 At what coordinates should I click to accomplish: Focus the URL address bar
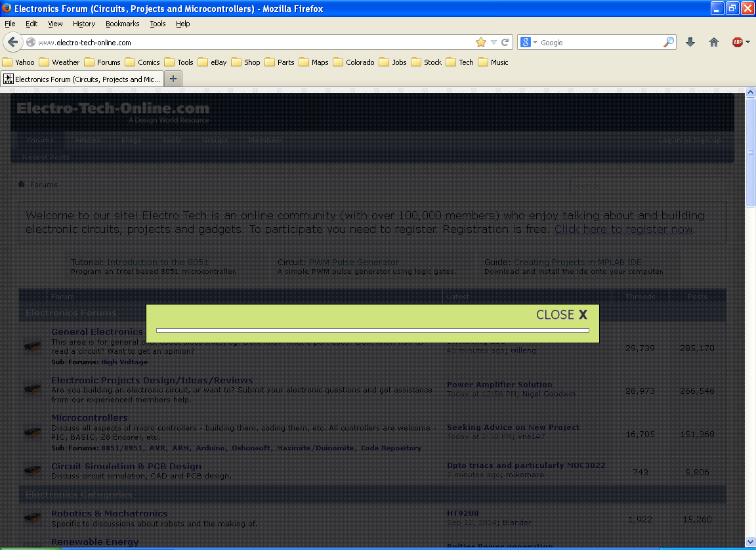[x=255, y=43]
